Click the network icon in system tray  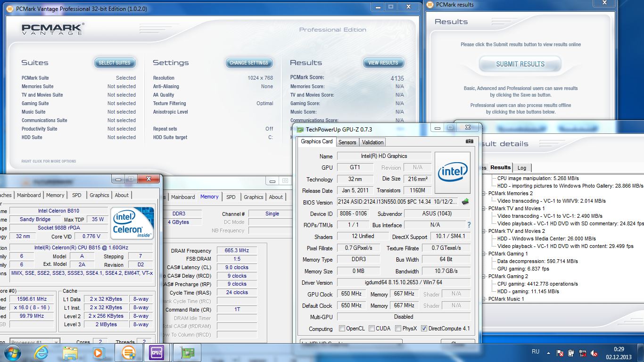pos(583,353)
